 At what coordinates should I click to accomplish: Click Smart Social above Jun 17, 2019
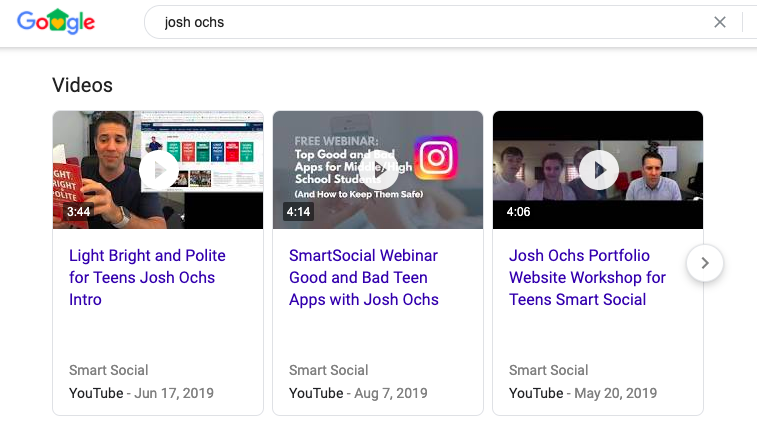[109, 370]
